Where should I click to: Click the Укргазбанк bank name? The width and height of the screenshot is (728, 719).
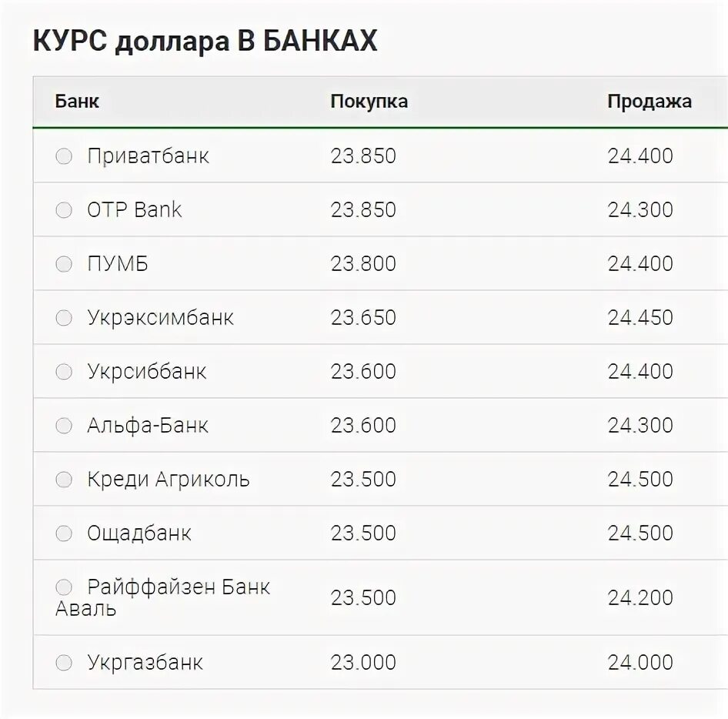145,663
